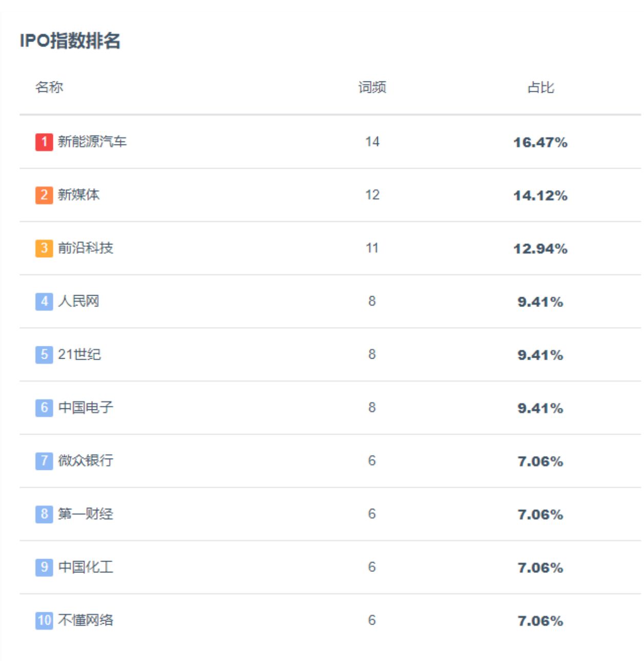
Task: Click the 不懂网络 entry
Action: click(x=86, y=621)
